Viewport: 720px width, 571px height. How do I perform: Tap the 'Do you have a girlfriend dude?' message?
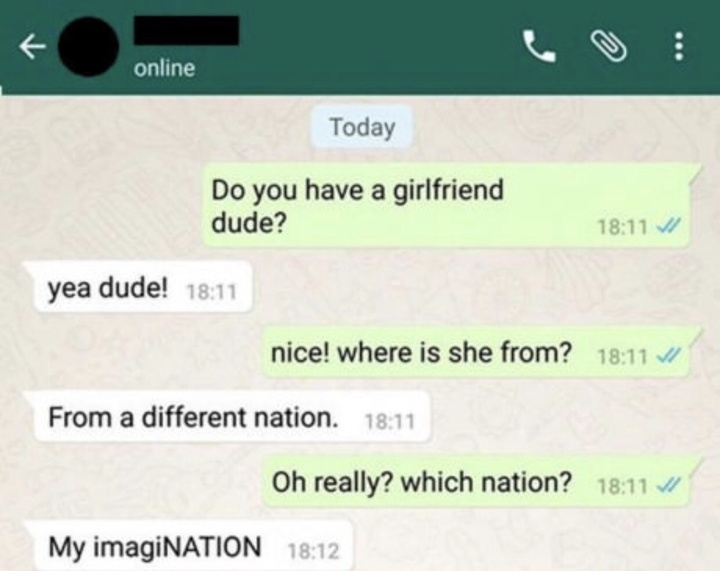coord(448,205)
